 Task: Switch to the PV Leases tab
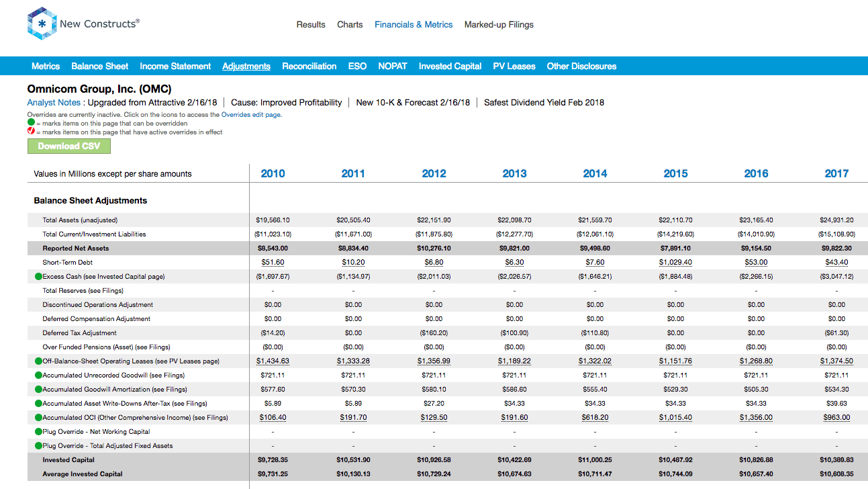click(514, 66)
